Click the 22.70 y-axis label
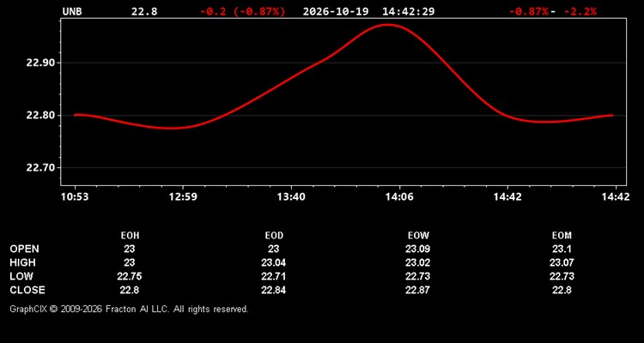This screenshot has width=644, height=343. pyautogui.click(x=41, y=168)
